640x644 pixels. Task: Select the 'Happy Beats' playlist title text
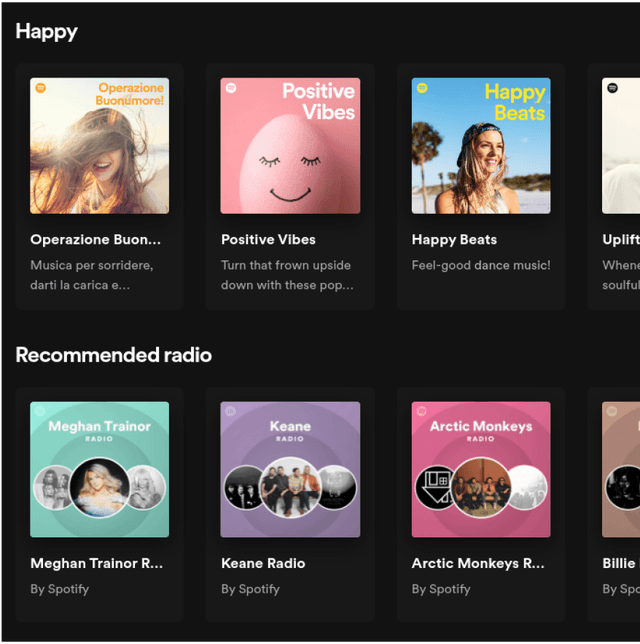coord(454,240)
